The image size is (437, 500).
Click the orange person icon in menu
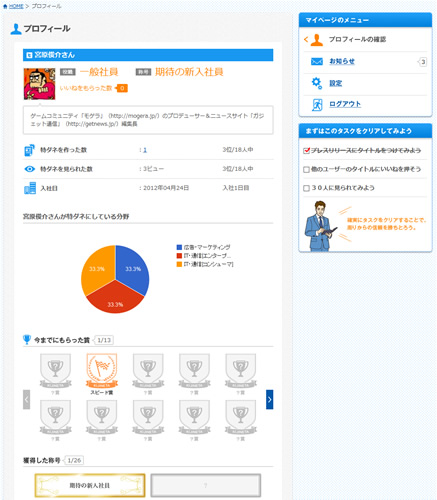(317, 40)
